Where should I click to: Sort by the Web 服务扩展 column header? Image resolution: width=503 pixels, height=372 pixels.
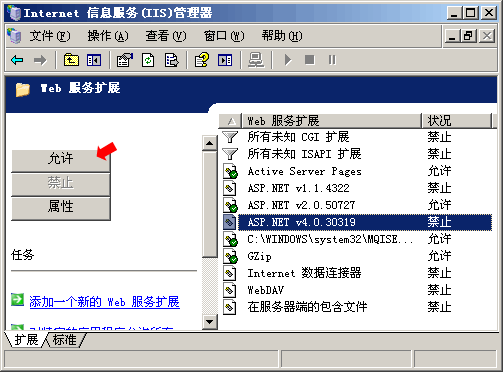[332, 121]
